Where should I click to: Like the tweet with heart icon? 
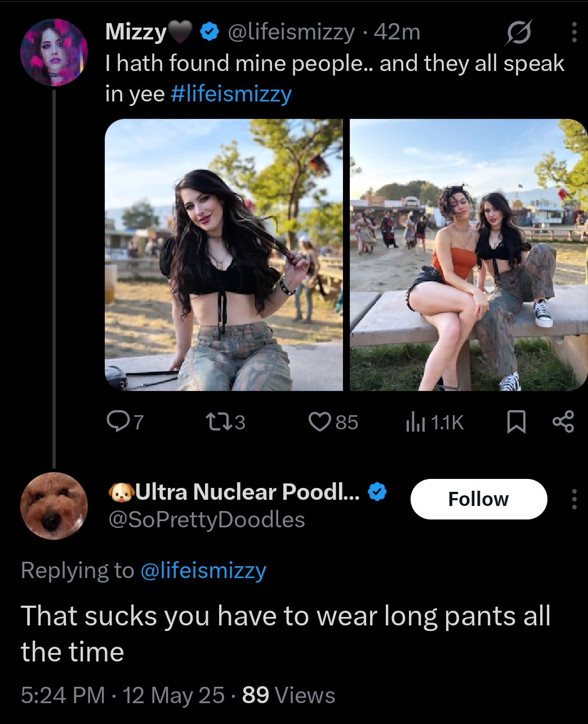coord(320,421)
